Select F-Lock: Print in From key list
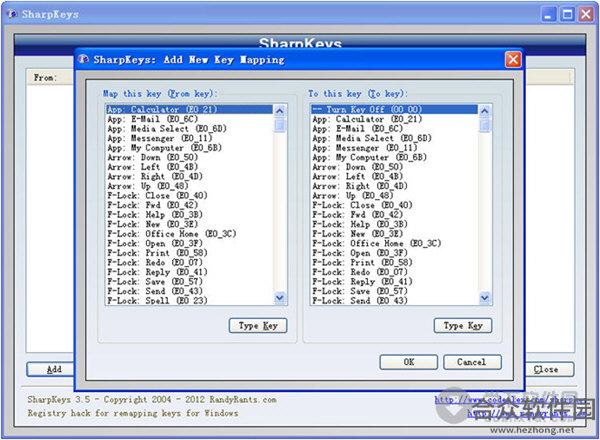600x440 pixels. tap(189, 253)
